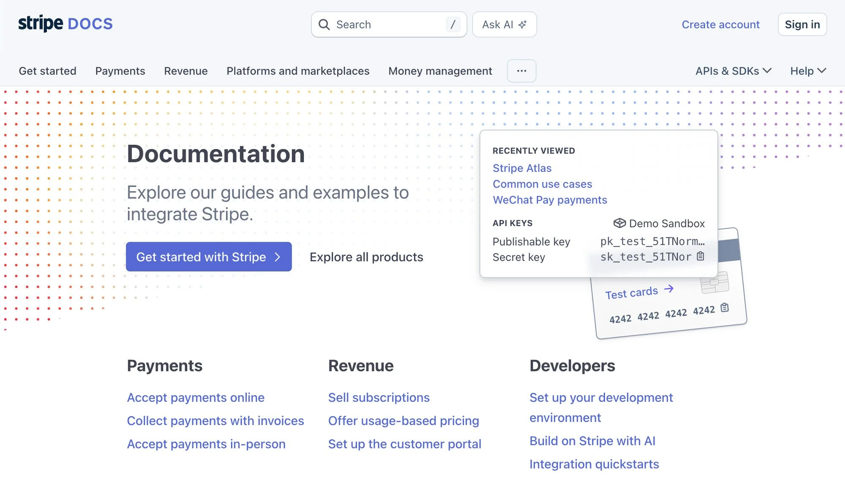This screenshot has width=845, height=504.
Task: Click Get started with Stripe button
Action: 209,257
